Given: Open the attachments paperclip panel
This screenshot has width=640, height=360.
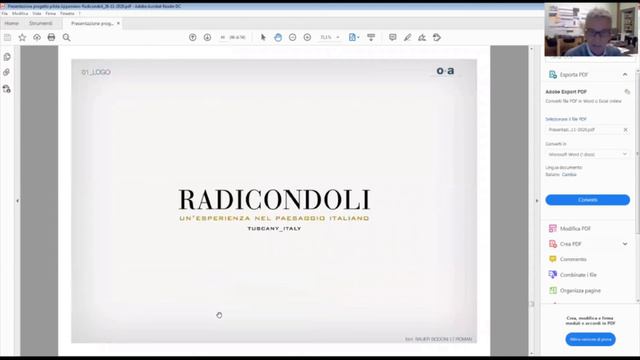Looking at the screenshot, I should coord(7,72).
